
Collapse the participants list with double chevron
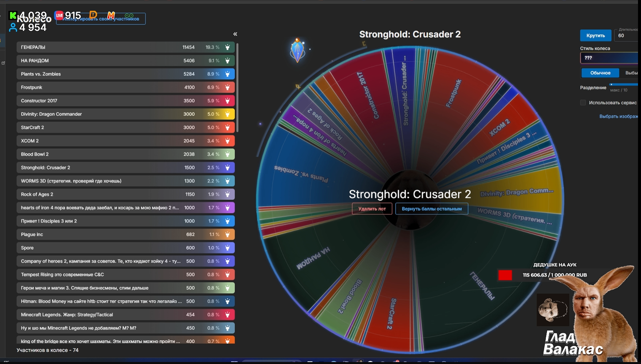(x=235, y=34)
